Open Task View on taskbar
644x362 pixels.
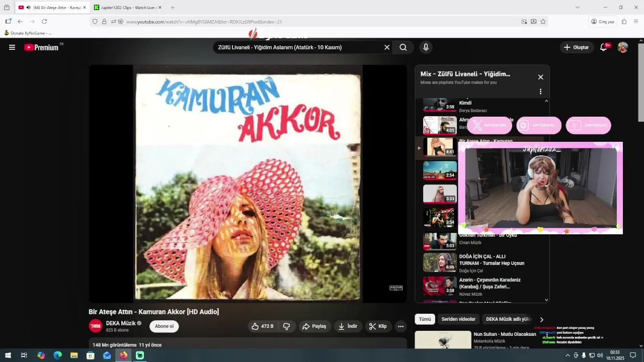[x=24, y=355]
